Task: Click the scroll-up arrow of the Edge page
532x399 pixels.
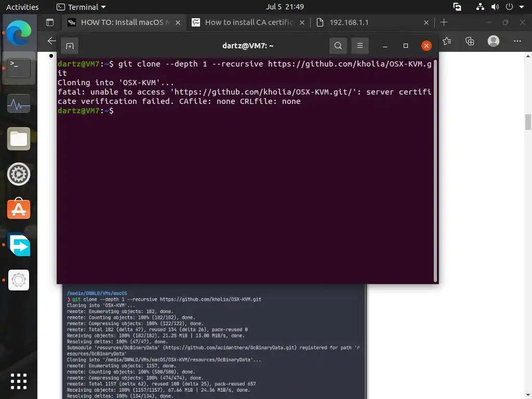Action: [x=528, y=56]
